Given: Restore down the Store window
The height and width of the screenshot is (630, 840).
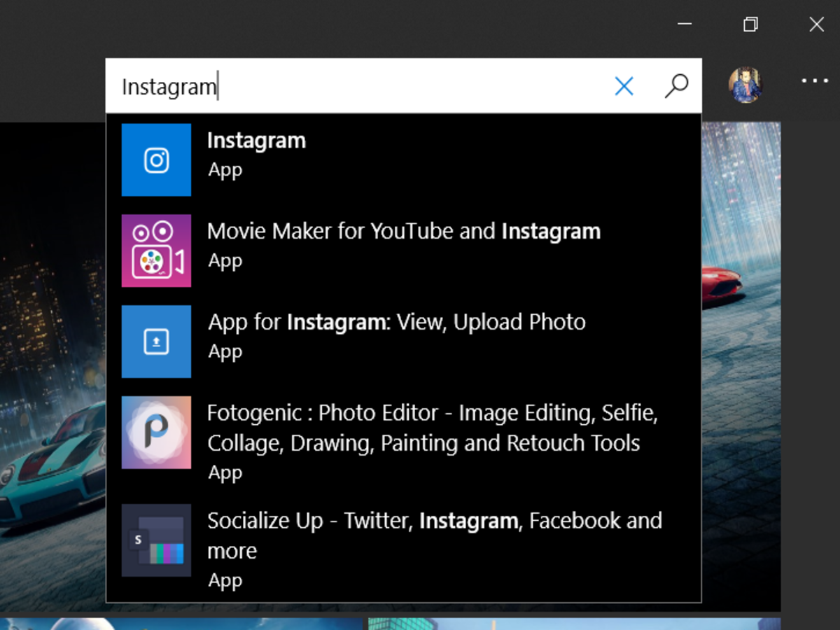Looking at the screenshot, I should [750, 24].
